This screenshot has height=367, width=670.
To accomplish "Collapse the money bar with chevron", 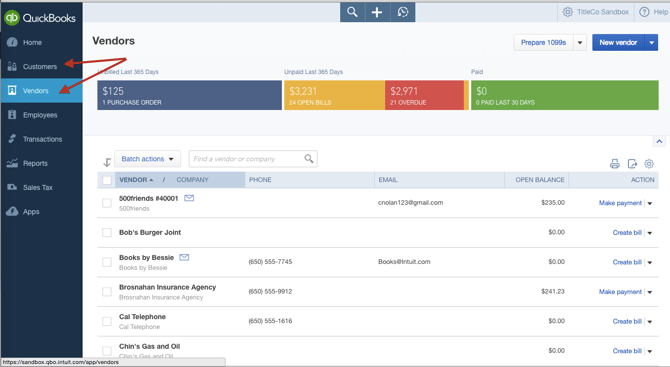I will tap(659, 141).
